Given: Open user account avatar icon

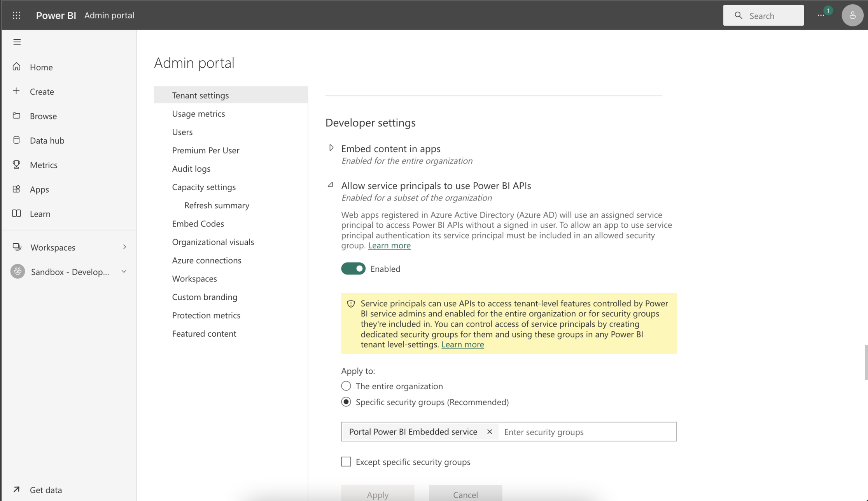Looking at the screenshot, I should (x=852, y=15).
